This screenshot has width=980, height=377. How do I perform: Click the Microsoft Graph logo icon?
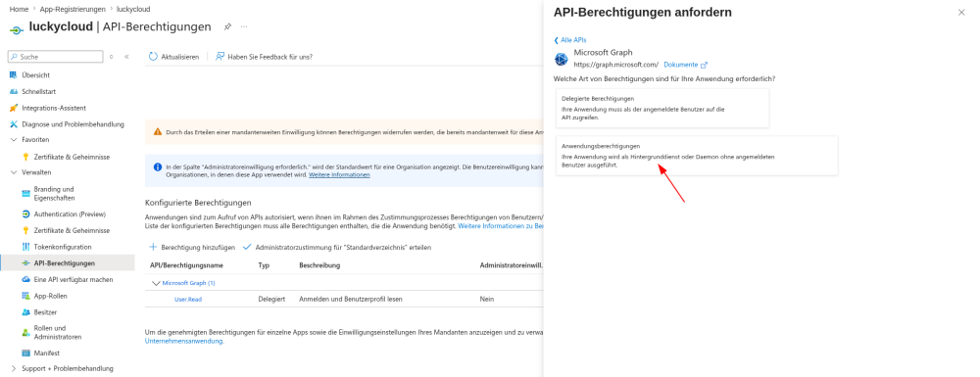(x=561, y=60)
